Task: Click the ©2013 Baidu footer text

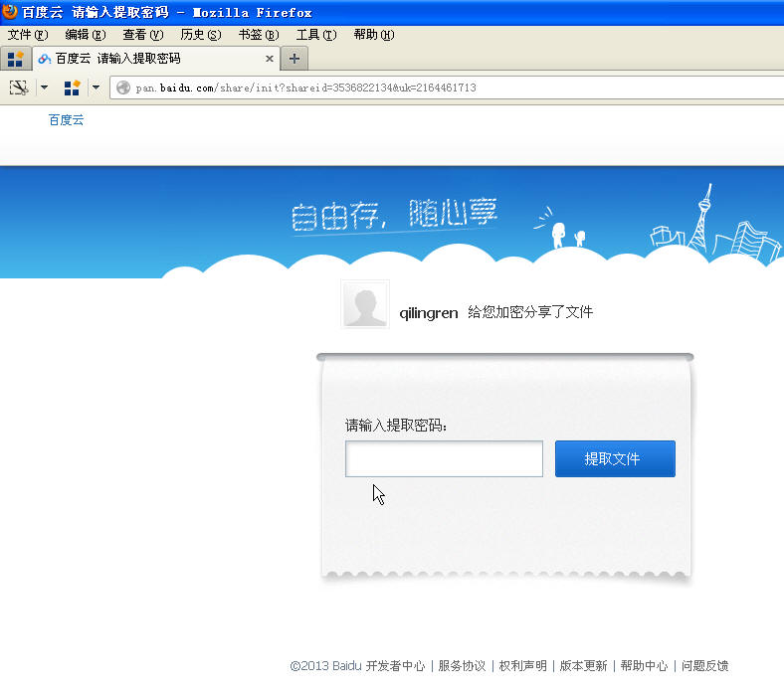Action: (325, 666)
